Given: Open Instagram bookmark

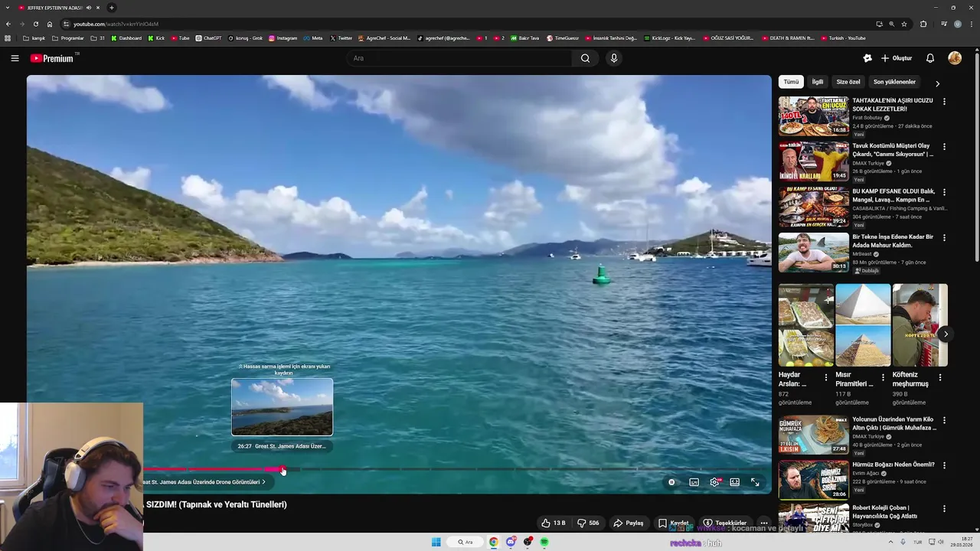Looking at the screenshot, I should [x=283, y=38].
